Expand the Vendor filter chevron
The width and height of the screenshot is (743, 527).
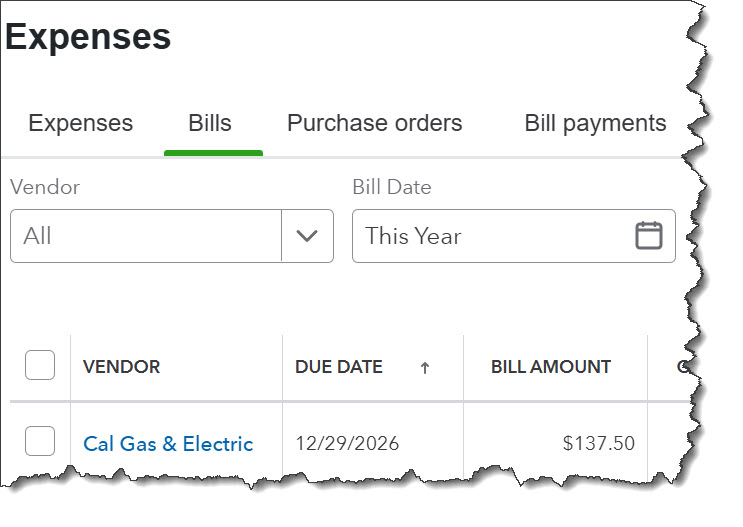tap(307, 236)
